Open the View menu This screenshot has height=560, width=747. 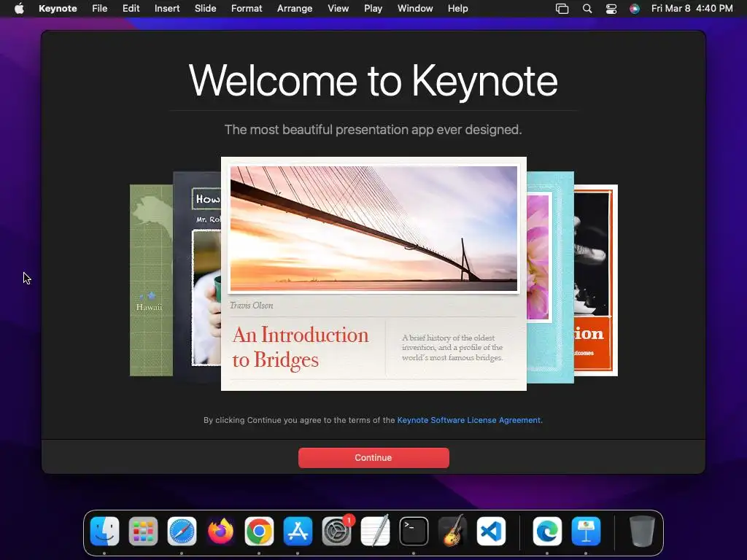tap(338, 9)
